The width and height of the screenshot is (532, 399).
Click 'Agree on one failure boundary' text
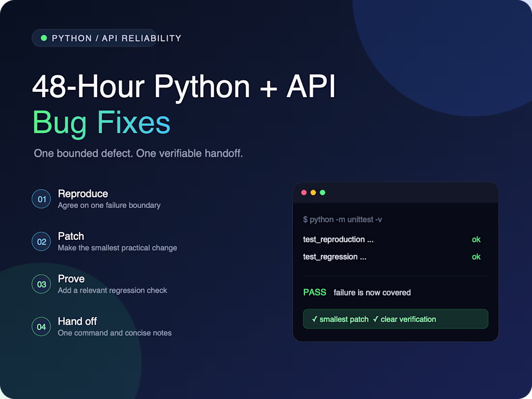coord(109,205)
